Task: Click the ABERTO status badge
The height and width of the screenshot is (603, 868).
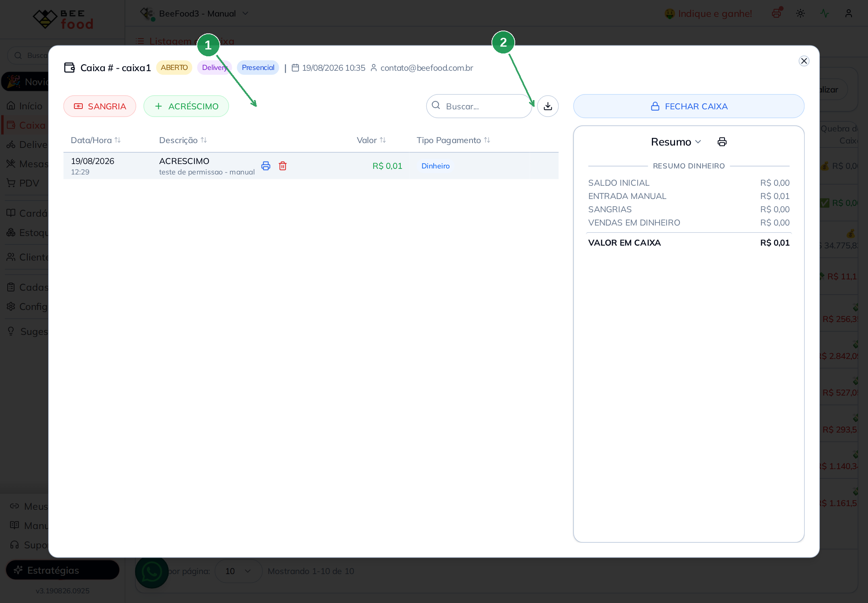Action: (174, 68)
